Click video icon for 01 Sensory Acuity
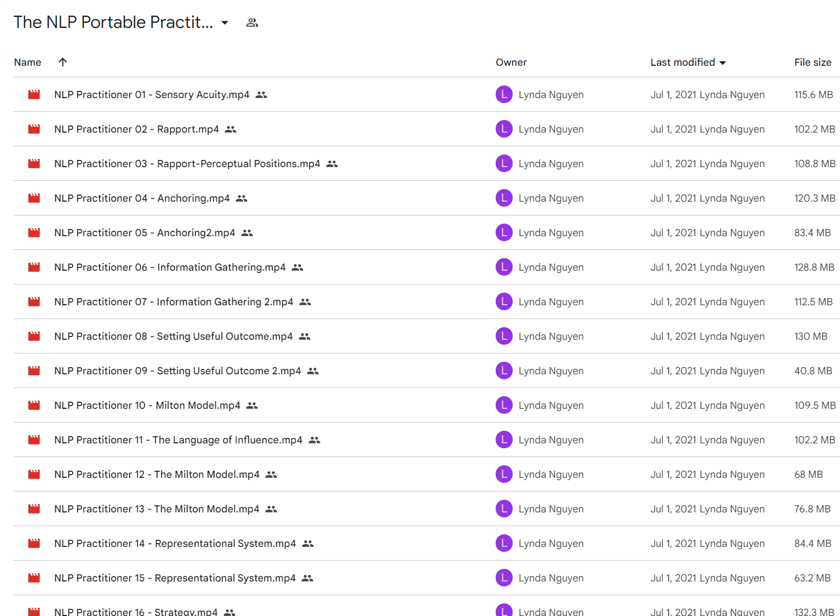840x616 pixels. pyautogui.click(x=34, y=95)
